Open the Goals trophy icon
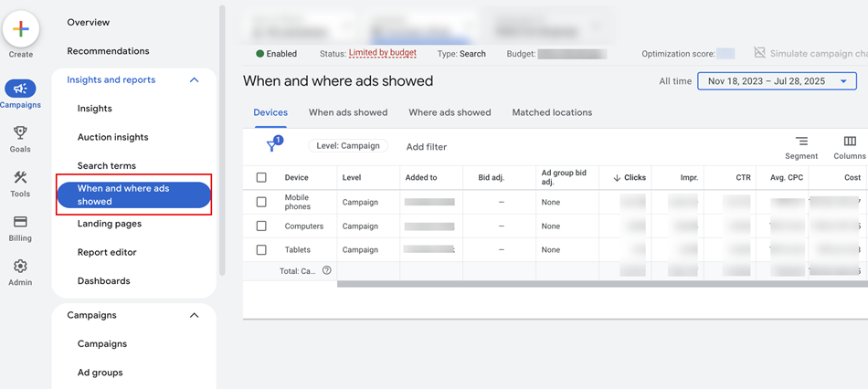This screenshot has width=868, height=389. 20,132
